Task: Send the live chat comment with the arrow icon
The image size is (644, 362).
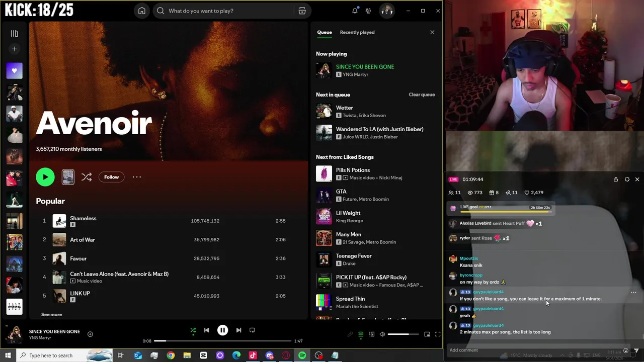Action: tap(636, 350)
